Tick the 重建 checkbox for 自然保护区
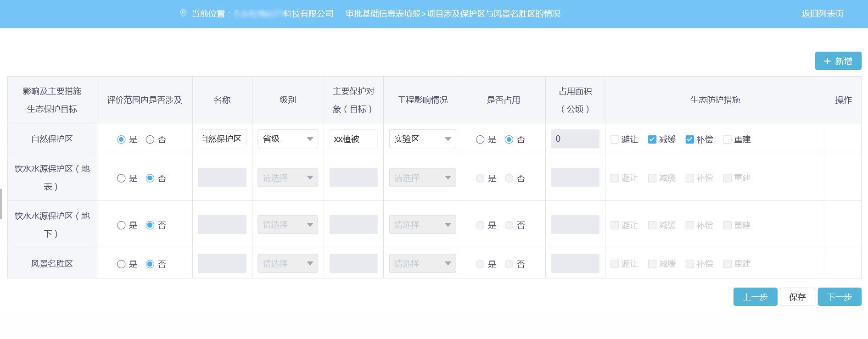Screen dimensions: 868x339 (727, 139)
